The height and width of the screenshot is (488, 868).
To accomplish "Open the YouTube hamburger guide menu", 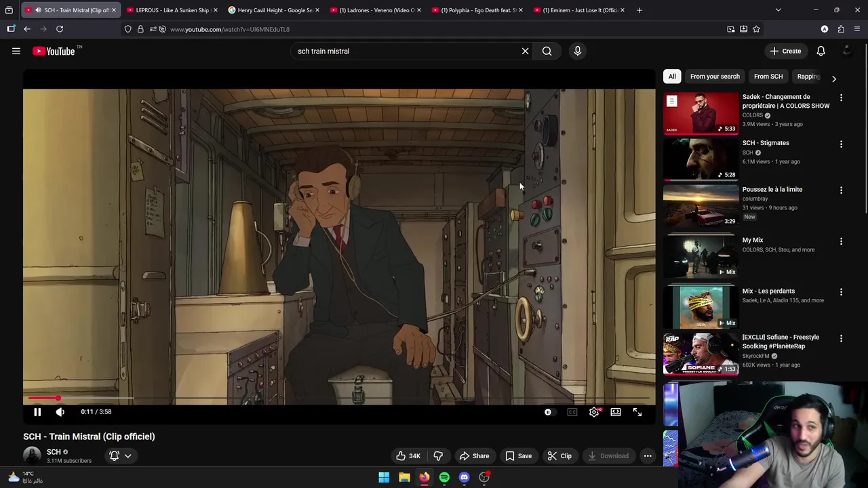I will (16, 51).
